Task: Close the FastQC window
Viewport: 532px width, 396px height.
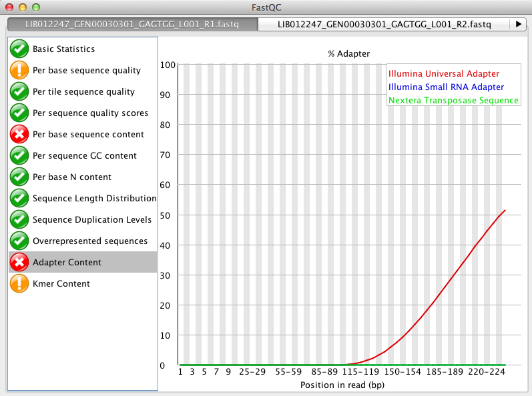Action: coord(9,7)
